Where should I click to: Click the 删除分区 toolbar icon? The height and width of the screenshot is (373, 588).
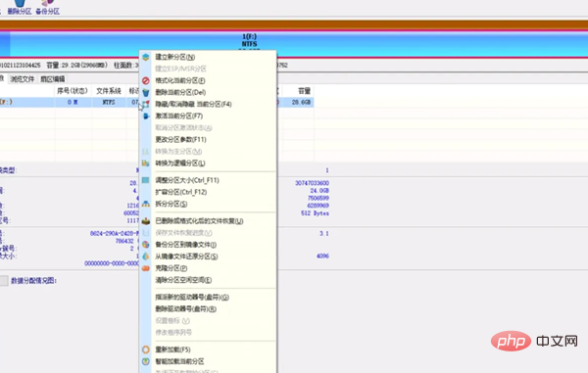[x=20, y=7]
